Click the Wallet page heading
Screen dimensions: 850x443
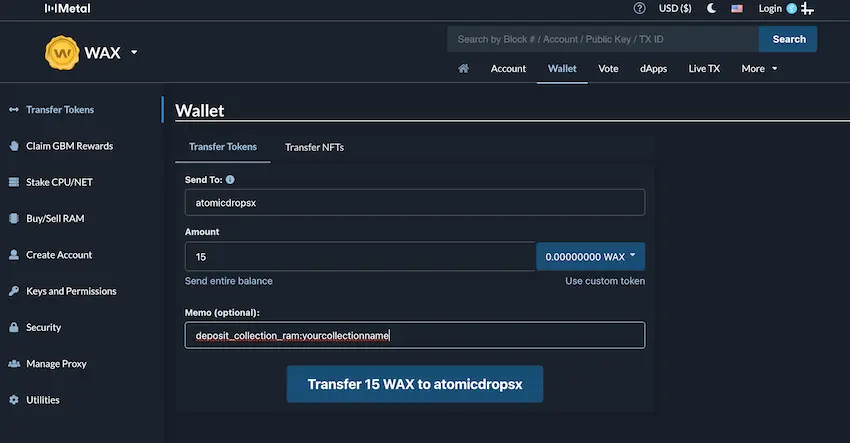pyautogui.click(x=199, y=111)
